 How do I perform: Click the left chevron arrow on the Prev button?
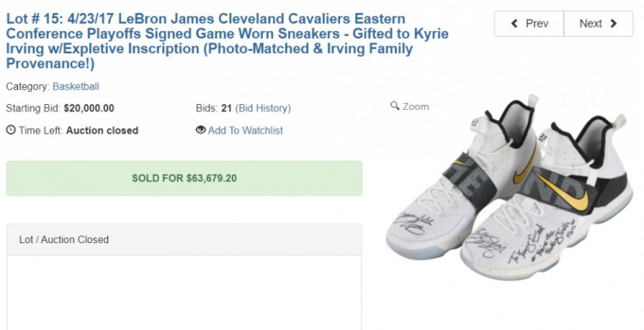tap(514, 24)
